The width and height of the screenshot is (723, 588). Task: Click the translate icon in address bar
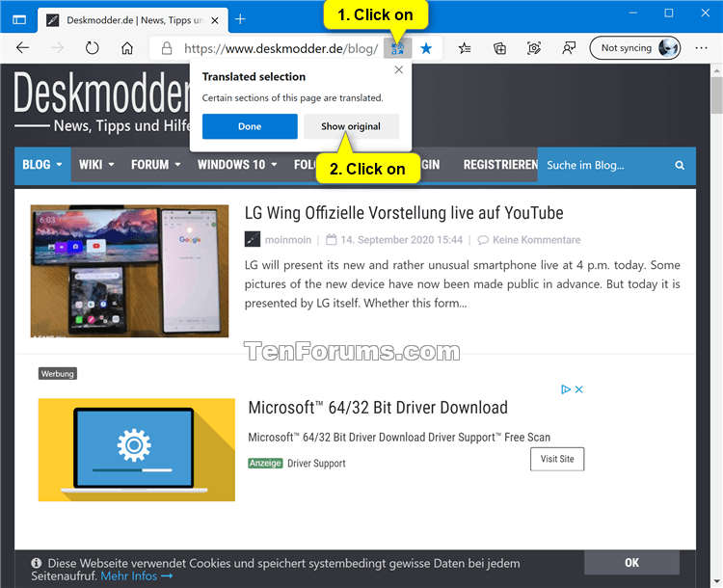[397, 48]
